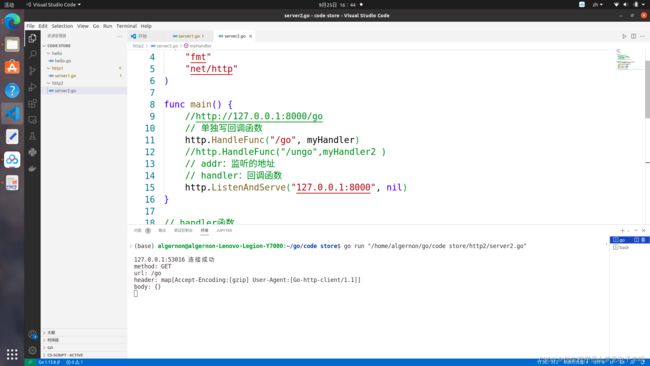The image size is (650, 366).
Task: Open the File menu
Action: click(x=30, y=26)
